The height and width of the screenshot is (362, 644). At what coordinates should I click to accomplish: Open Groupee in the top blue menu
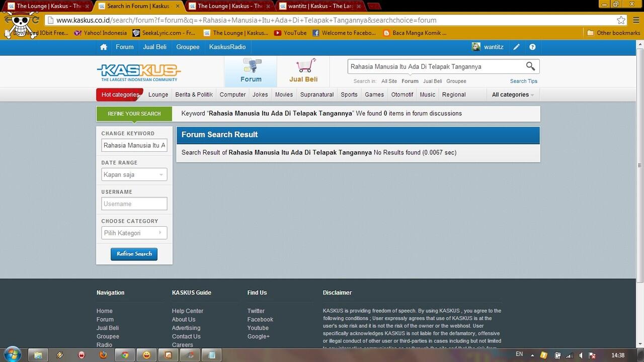188,47
